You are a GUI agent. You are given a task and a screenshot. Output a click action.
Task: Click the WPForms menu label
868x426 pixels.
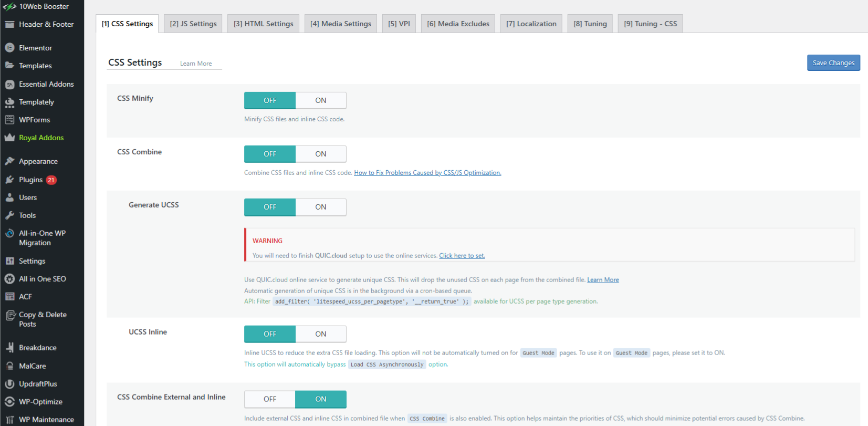pos(35,120)
